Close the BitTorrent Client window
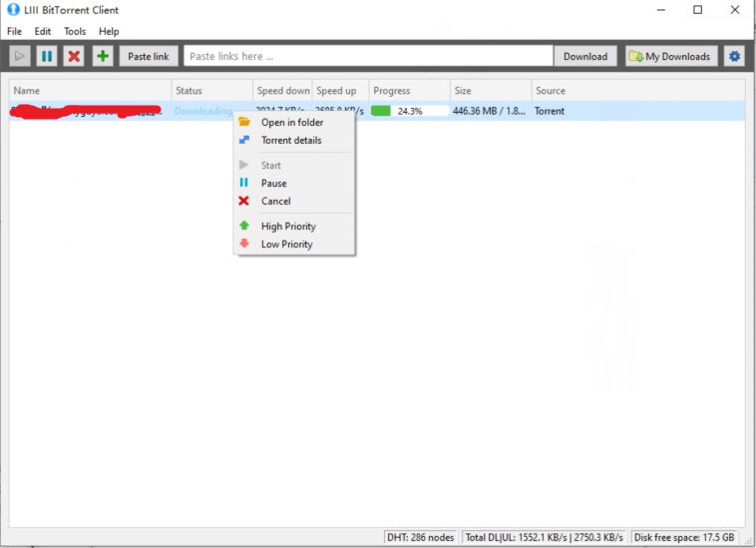The width and height of the screenshot is (756, 548). [x=735, y=10]
